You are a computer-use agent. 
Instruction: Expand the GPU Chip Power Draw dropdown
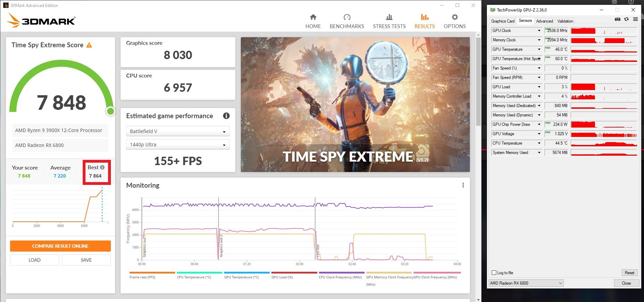539,124
